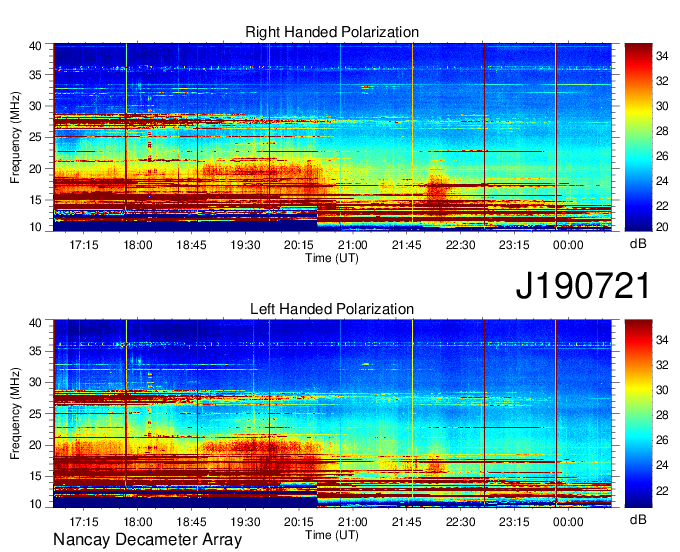Viewport: 680px width, 552px height.
Task: Select 18:00 time tick on Right Handed plot
Action: tap(137, 245)
